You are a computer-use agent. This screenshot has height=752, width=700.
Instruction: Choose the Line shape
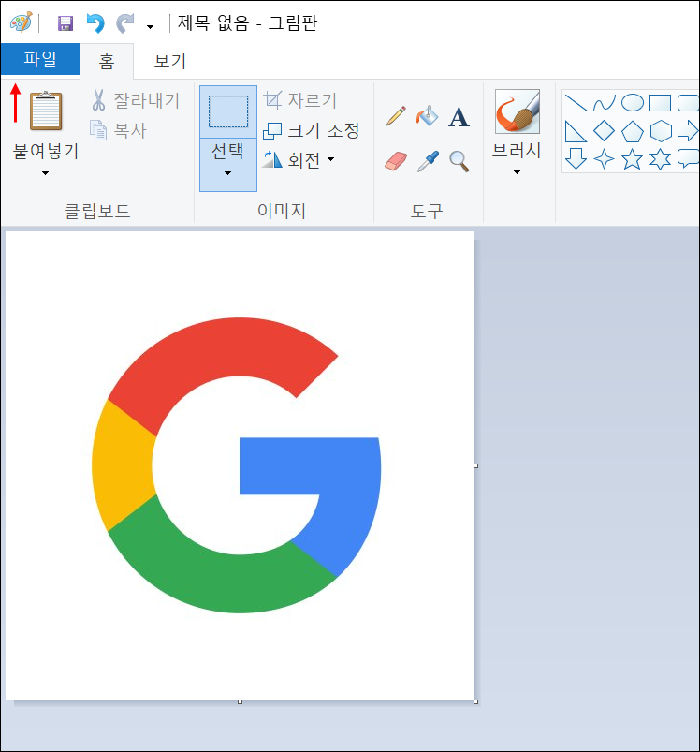576,103
